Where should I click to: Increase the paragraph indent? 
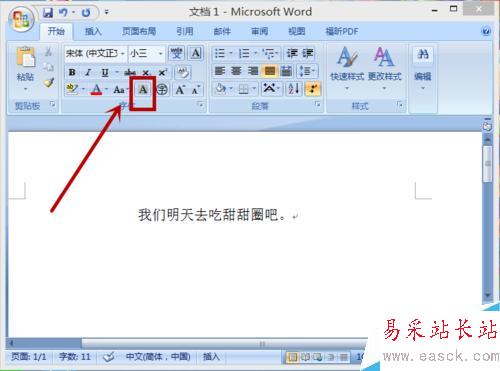tap(307, 53)
